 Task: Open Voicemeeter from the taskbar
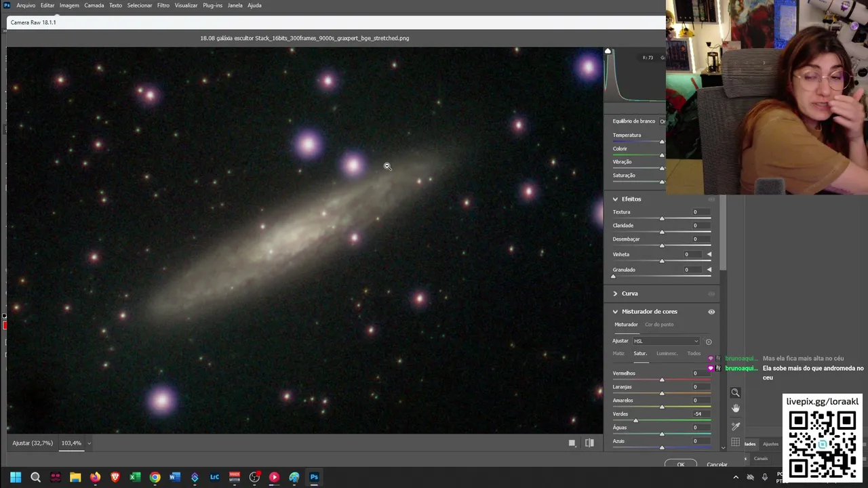click(235, 477)
